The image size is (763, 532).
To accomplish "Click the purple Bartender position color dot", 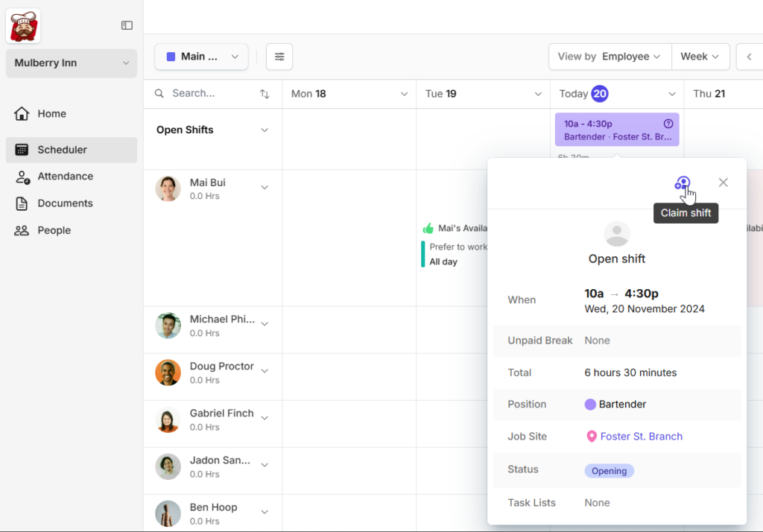I will coord(590,405).
